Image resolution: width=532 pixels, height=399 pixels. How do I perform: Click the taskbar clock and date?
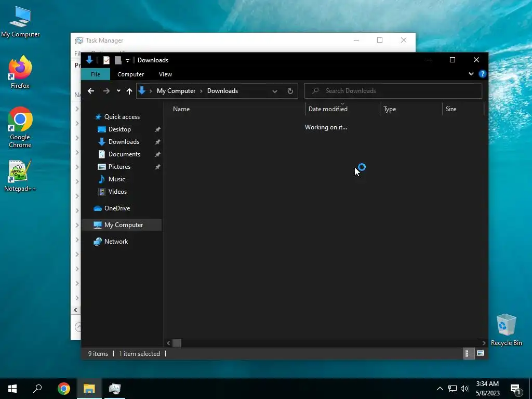coord(487,389)
